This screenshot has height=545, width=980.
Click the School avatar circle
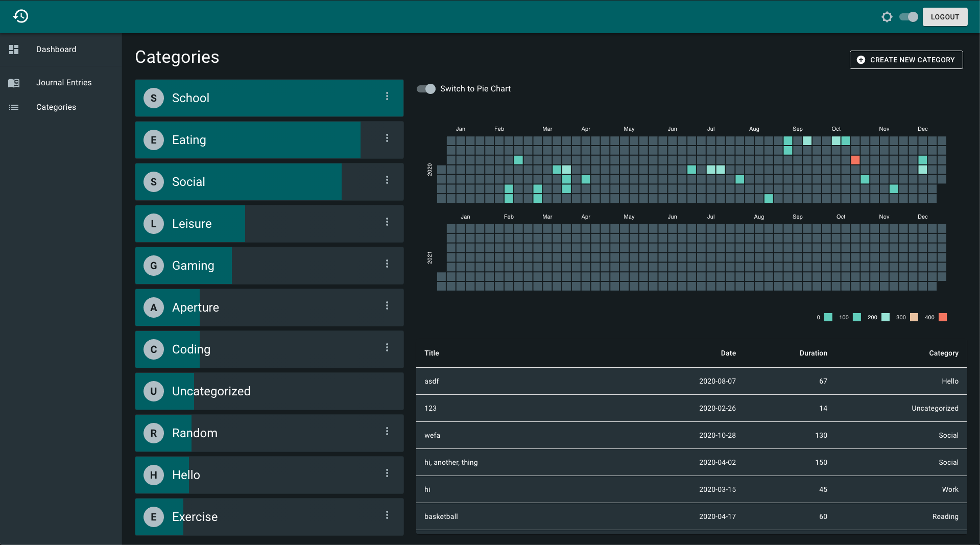(154, 98)
